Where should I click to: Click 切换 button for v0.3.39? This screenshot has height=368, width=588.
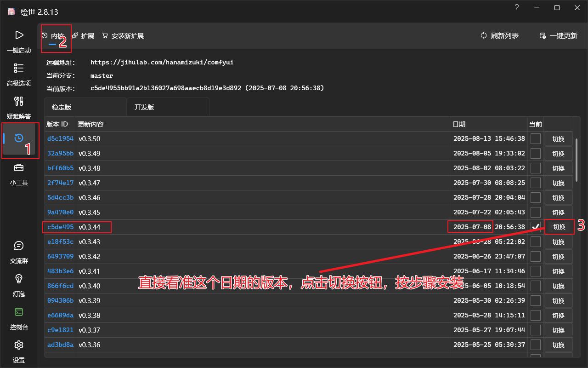coord(559,300)
